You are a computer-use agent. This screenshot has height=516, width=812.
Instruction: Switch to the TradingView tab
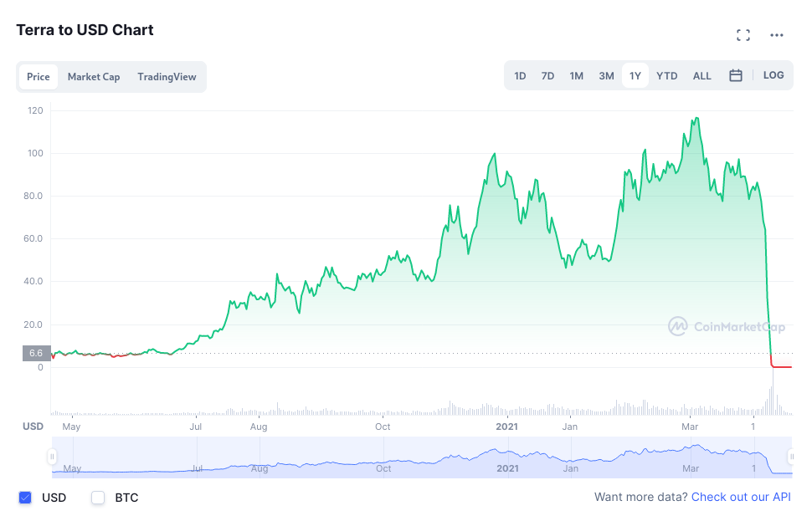tap(167, 77)
